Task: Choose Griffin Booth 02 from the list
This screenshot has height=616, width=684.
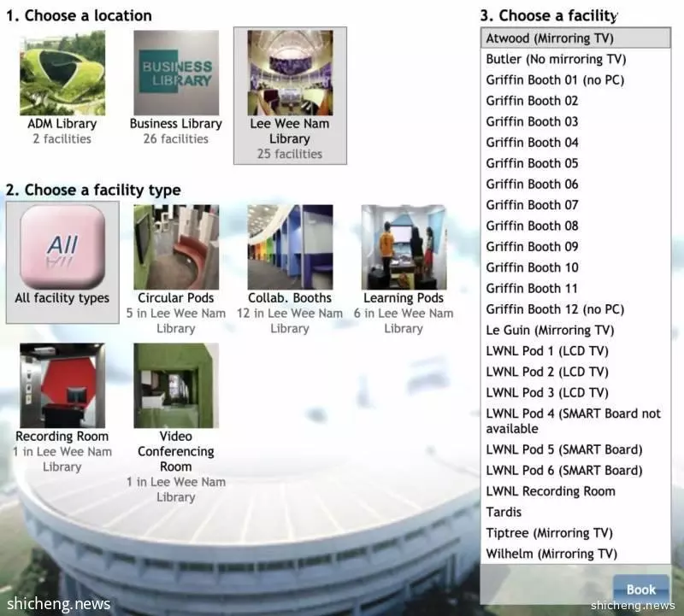Action: (575, 101)
